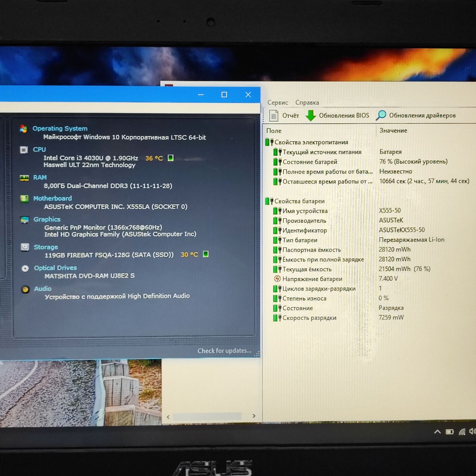
Task: Click the Optical Drives heading in Speccy
Action: click(55, 268)
